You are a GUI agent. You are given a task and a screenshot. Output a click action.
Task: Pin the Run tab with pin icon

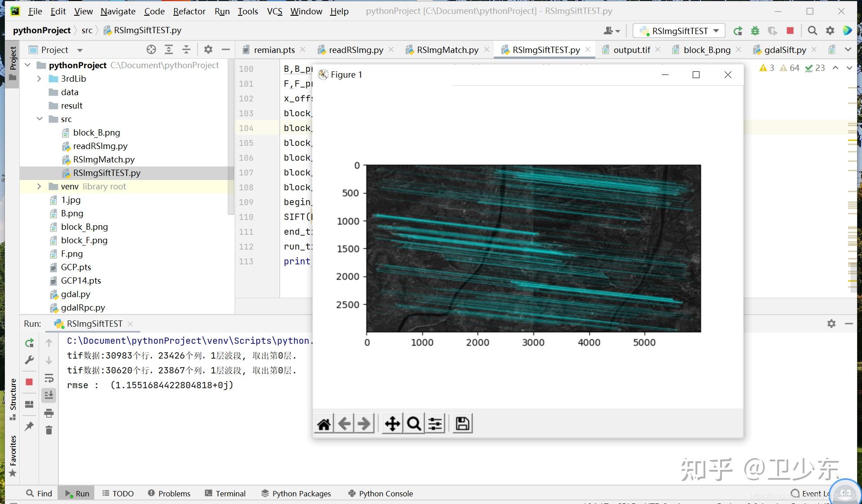29,426
